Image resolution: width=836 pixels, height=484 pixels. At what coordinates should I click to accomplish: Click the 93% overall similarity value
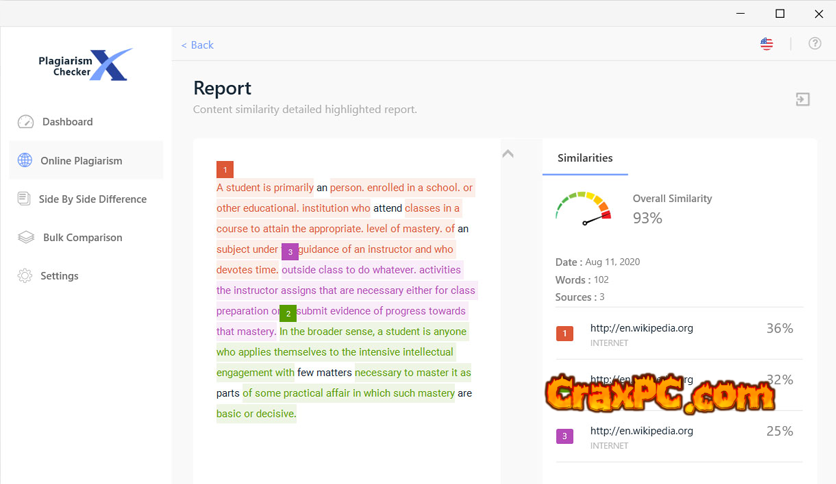[647, 217]
